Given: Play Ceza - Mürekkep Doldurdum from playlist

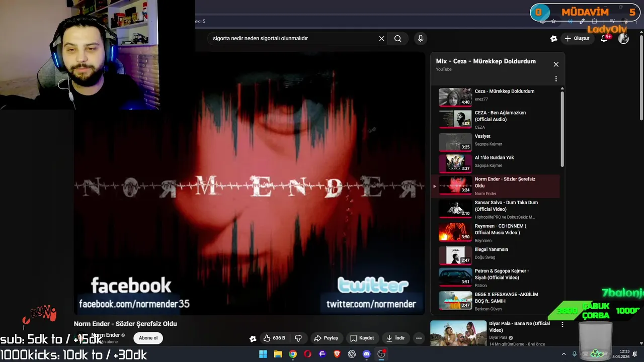Looking at the screenshot, I should [x=495, y=98].
